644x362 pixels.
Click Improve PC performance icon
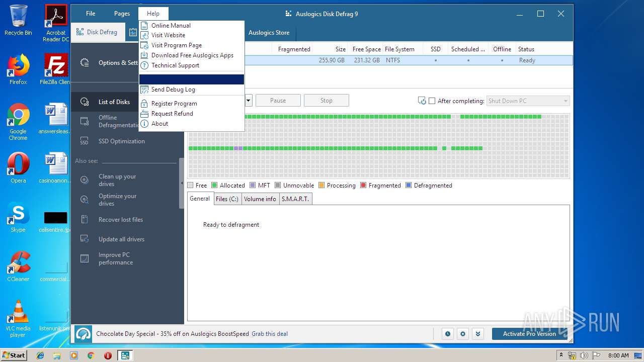(x=85, y=258)
